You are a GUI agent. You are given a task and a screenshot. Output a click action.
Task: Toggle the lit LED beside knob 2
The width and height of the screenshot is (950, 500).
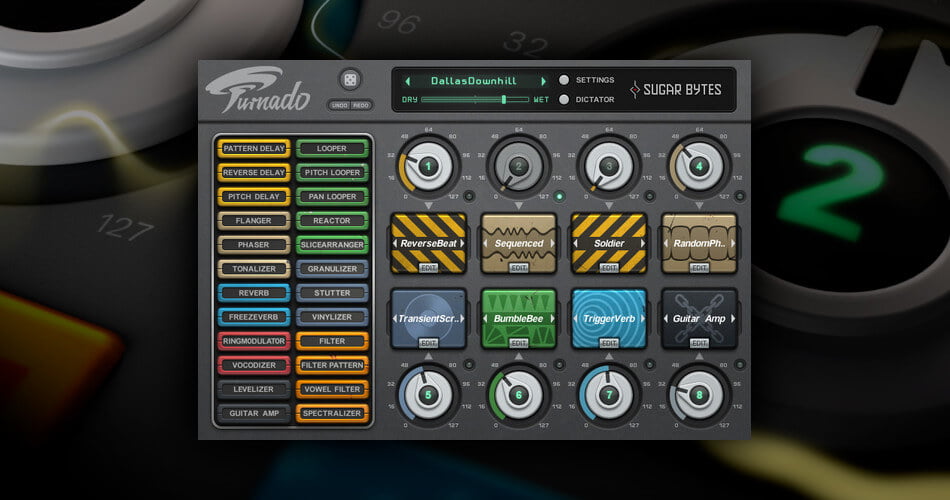[560, 196]
